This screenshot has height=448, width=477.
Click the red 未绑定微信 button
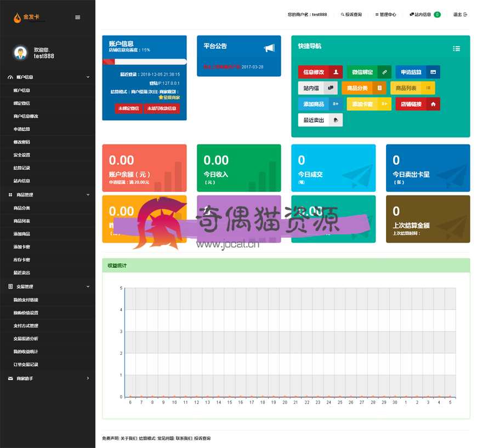tap(128, 108)
